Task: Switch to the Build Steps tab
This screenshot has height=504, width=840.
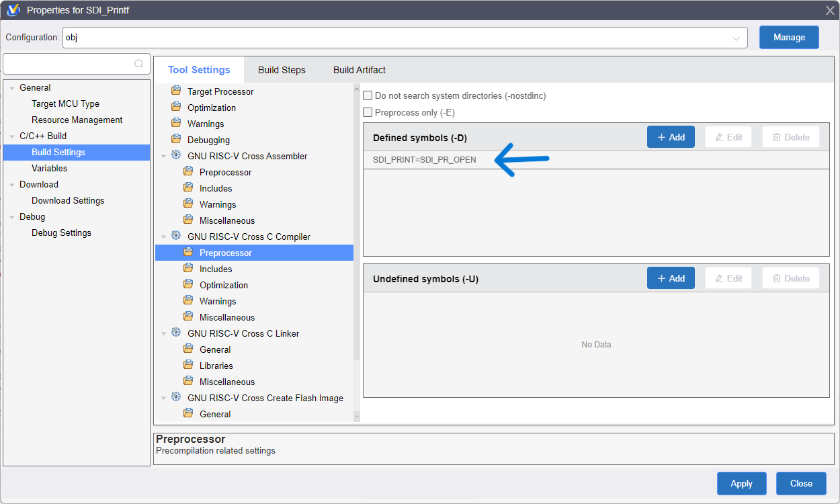Action: [x=282, y=70]
